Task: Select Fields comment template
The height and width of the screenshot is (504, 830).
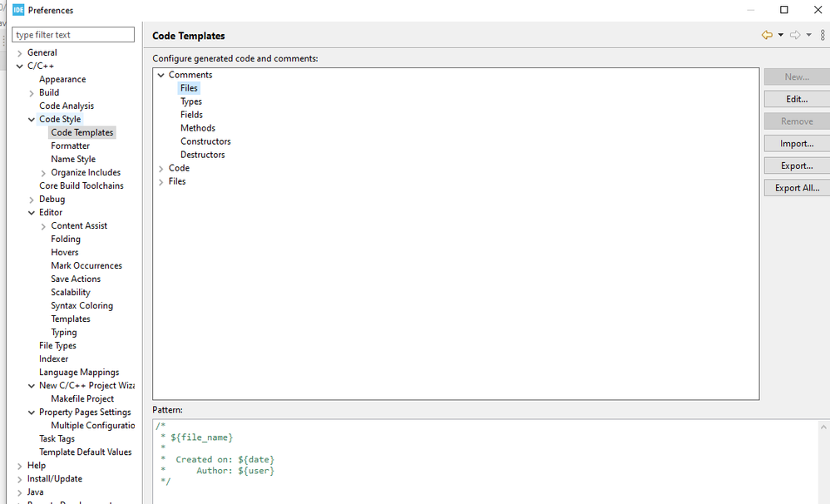Action: tap(191, 114)
